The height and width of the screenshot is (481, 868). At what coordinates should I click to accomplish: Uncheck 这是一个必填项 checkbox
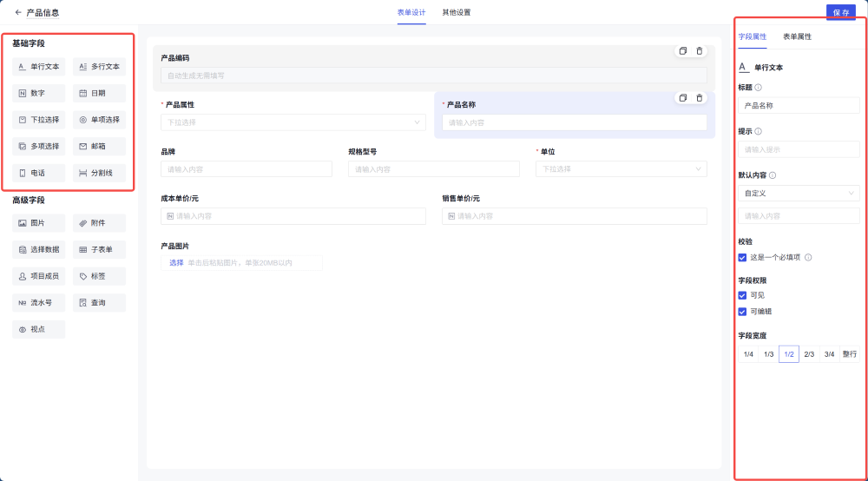click(742, 258)
